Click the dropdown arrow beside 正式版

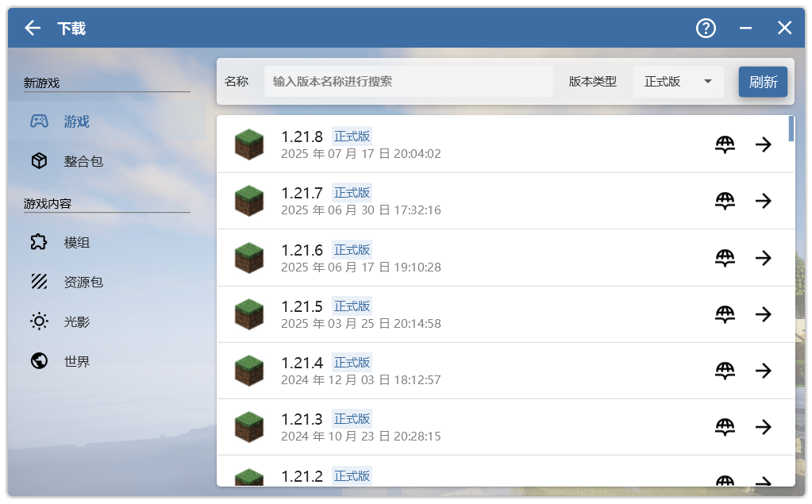pos(707,82)
